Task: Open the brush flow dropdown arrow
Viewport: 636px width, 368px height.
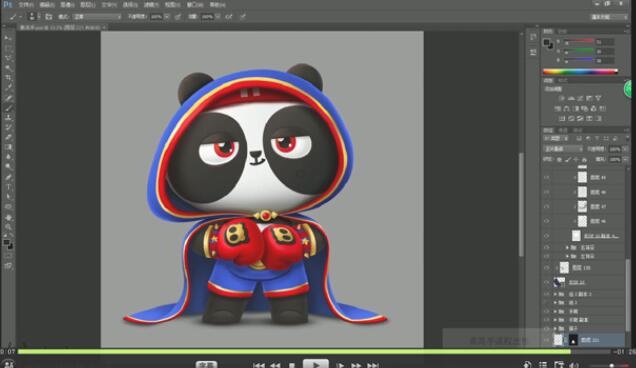Action: click(218, 17)
